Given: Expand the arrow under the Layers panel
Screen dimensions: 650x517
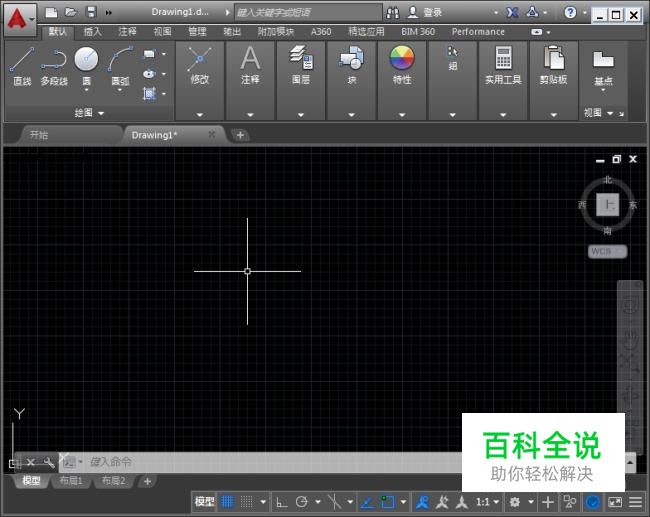Looking at the screenshot, I should click(301, 115).
